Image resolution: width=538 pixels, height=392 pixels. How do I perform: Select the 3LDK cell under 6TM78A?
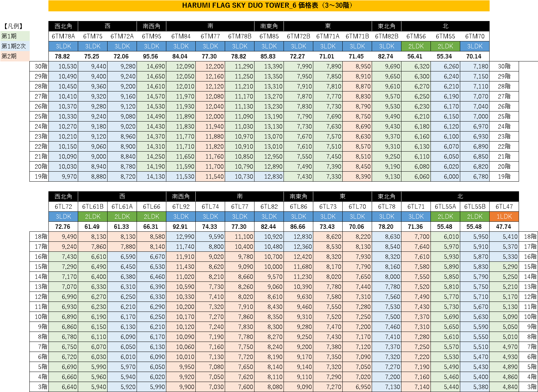(x=63, y=46)
